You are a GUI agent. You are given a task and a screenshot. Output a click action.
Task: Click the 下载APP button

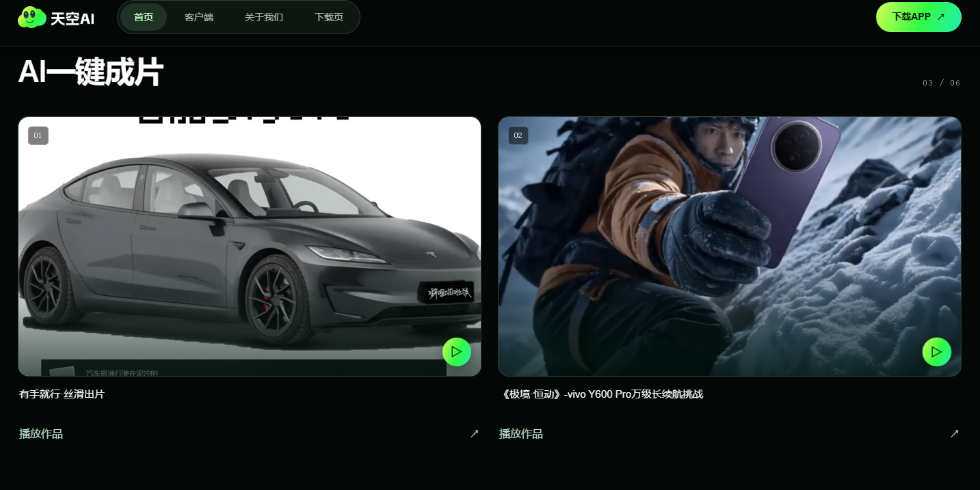[918, 17]
